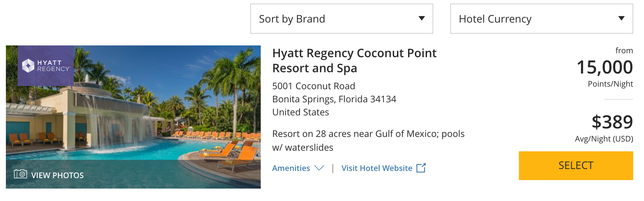The image size is (644, 201).
Task: Click the Hyatt Regency brand logo
Action: (46, 66)
